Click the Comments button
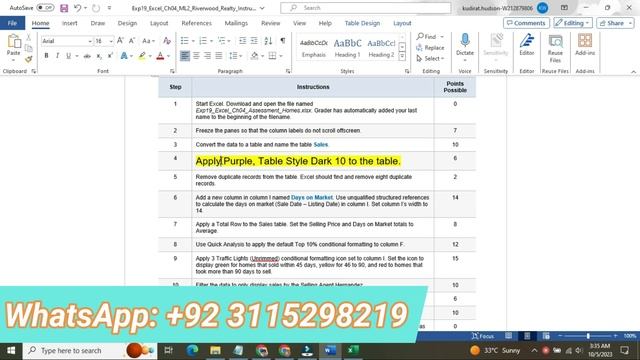 tap(526, 23)
